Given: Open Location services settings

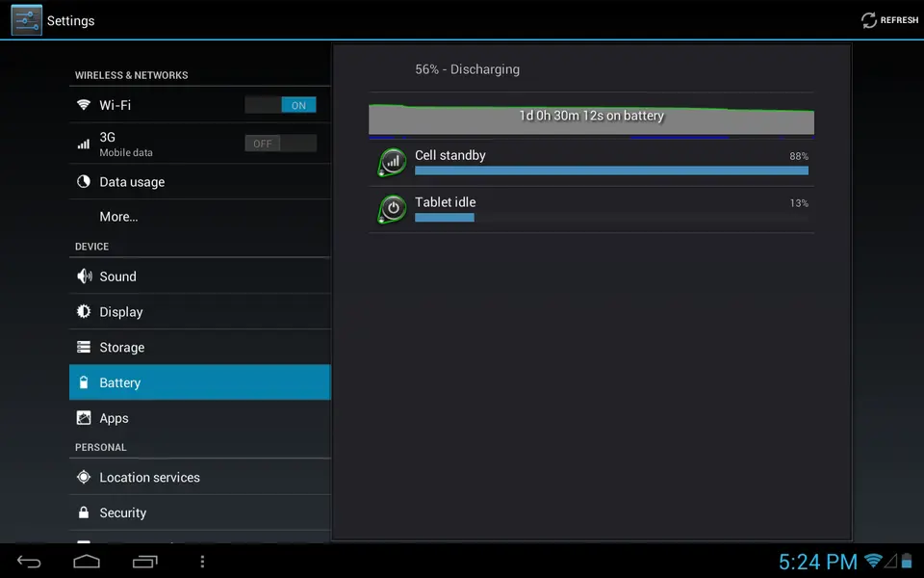Looking at the screenshot, I should point(149,478).
